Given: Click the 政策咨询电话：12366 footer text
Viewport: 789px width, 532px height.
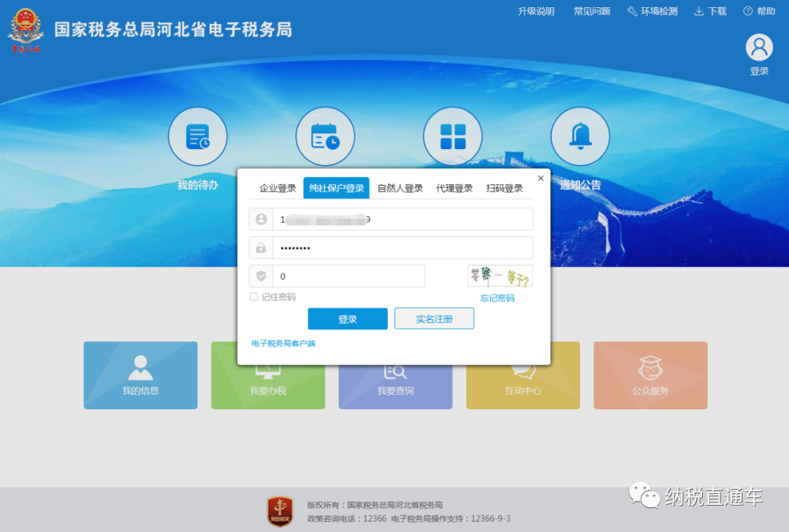Looking at the screenshot, I should (347, 518).
